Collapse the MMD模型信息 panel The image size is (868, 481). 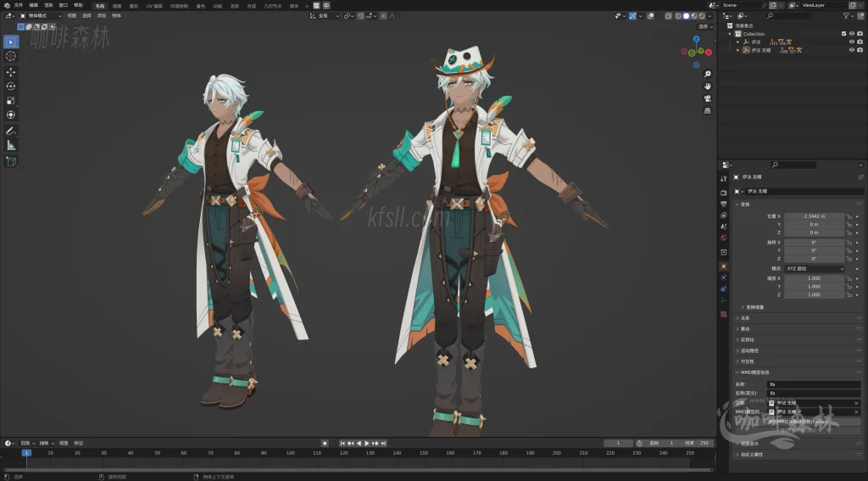tap(797, 372)
